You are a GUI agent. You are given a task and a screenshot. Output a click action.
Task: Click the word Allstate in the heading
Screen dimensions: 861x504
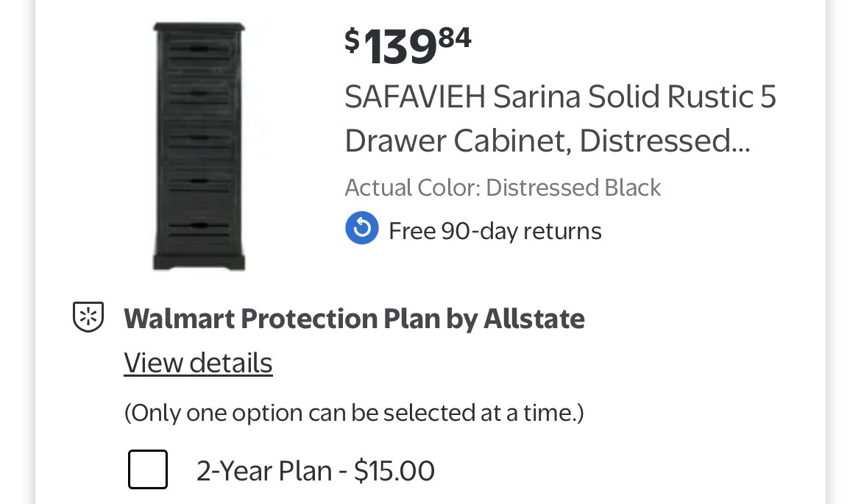534,319
